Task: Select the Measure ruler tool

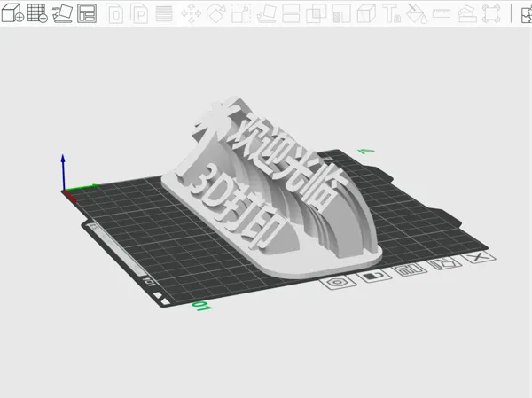Action: (442, 13)
